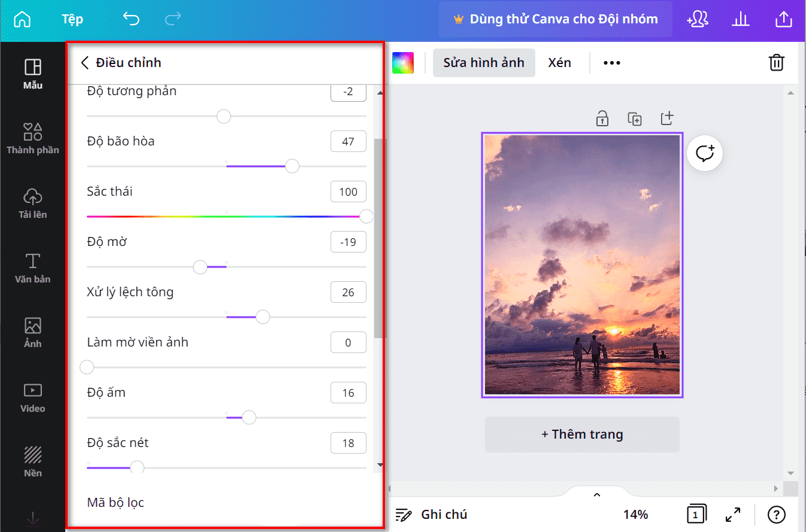The width and height of the screenshot is (806, 532).
Task: Open the Video panel in sidebar
Action: point(33,397)
